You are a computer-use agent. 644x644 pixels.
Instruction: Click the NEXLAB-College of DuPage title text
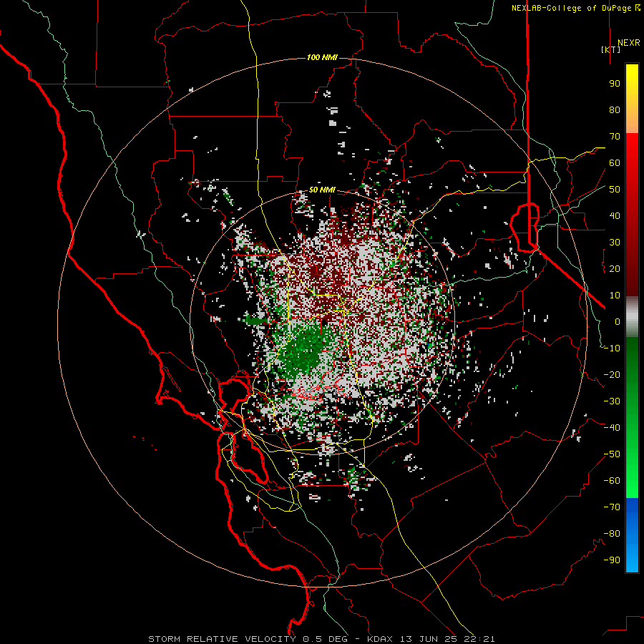tap(571, 8)
